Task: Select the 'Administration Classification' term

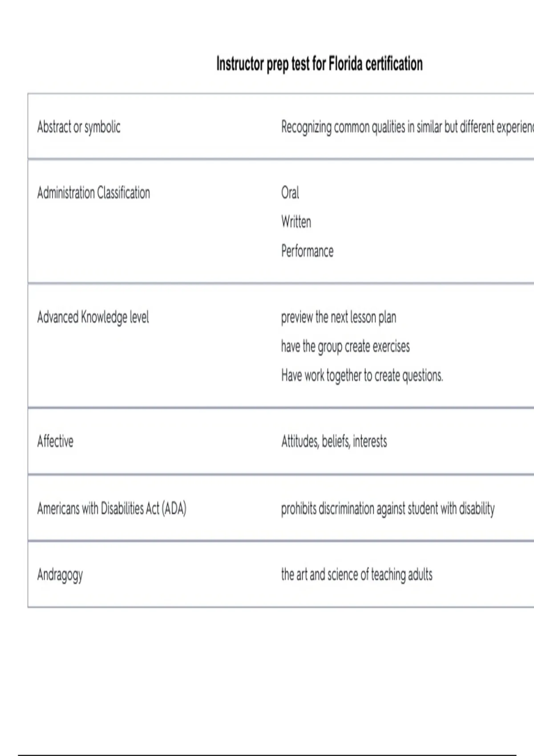Action: [93, 193]
